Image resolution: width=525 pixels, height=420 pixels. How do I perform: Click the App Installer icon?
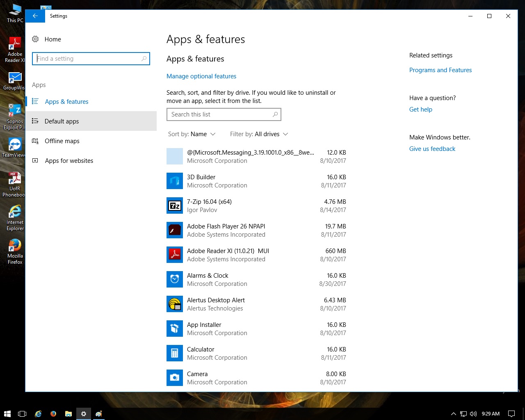(x=175, y=329)
